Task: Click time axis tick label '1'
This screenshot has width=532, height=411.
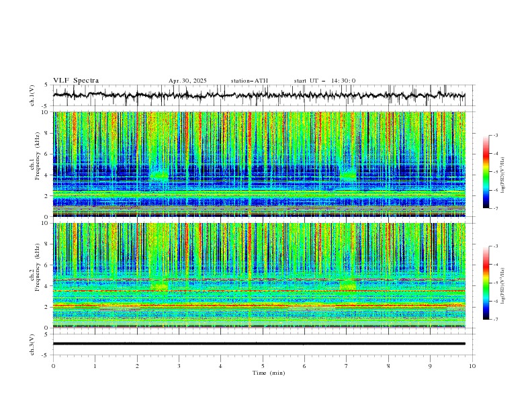Action: click(x=95, y=366)
